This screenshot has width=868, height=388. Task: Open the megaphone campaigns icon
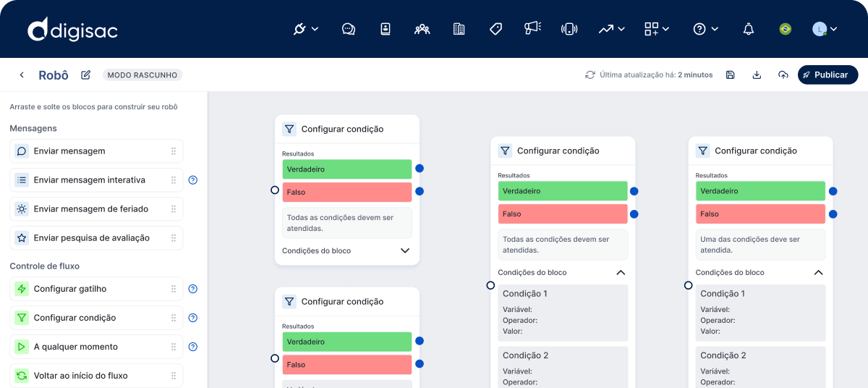click(532, 29)
